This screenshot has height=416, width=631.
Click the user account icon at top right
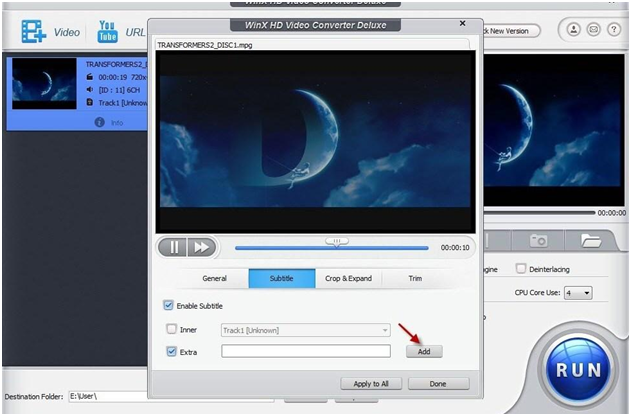pos(575,31)
